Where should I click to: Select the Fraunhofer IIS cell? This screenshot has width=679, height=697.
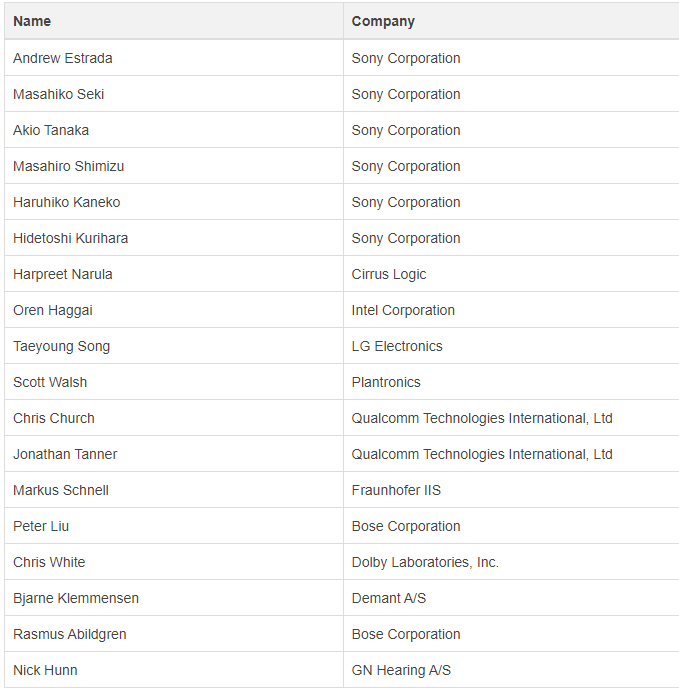396,490
